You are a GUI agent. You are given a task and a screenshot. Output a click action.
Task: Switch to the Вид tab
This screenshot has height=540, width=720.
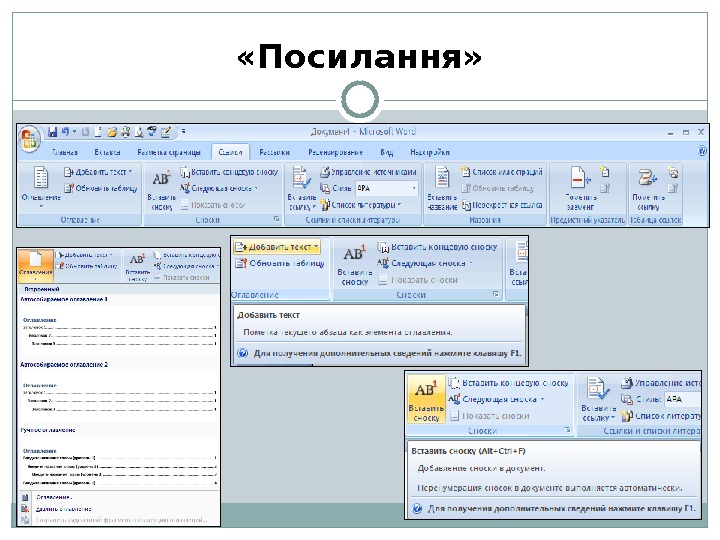pyautogui.click(x=387, y=152)
